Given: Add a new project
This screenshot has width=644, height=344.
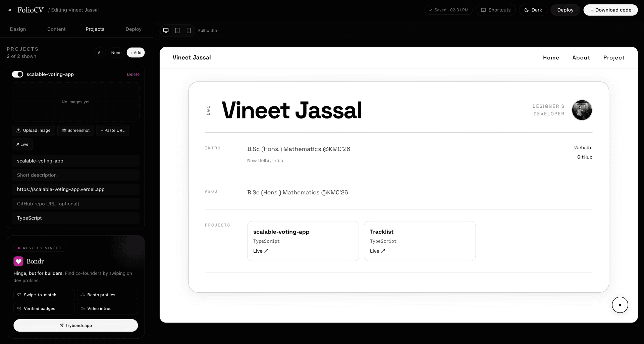Looking at the screenshot, I should click(x=136, y=53).
